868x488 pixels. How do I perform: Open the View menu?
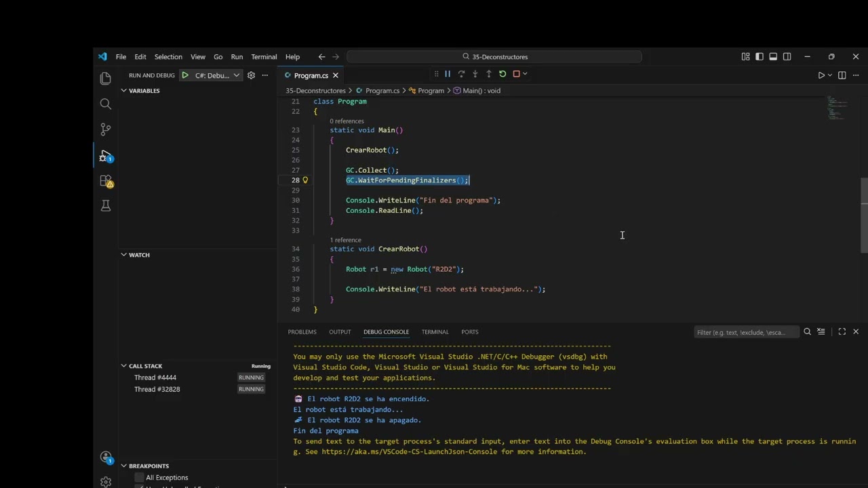198,57
